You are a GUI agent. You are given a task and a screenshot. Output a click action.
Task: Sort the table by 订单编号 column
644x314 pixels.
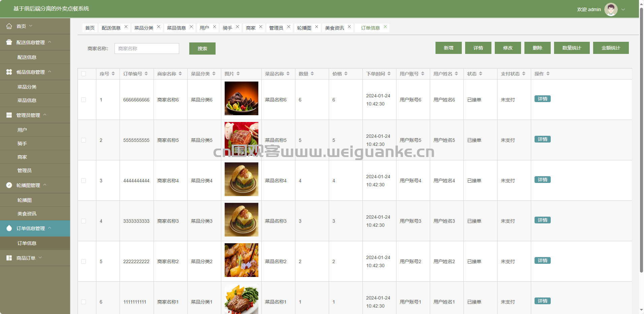click(x=146, y=74)
